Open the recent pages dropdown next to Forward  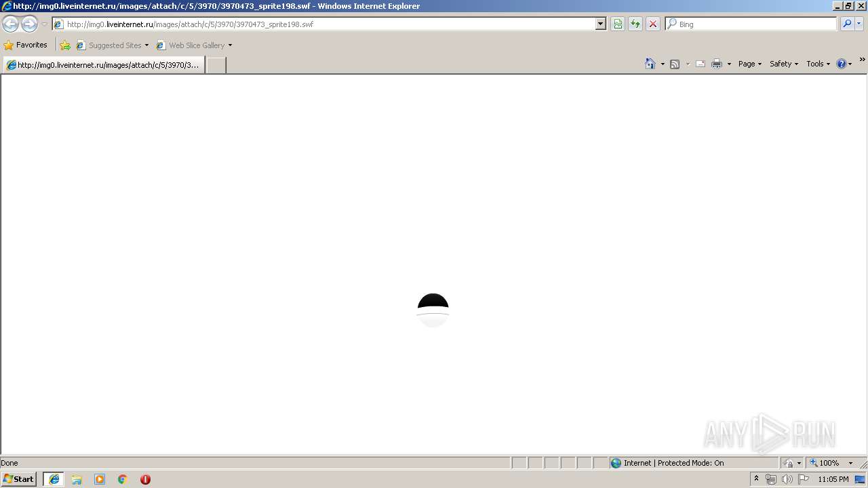click(x=44, y=24)
